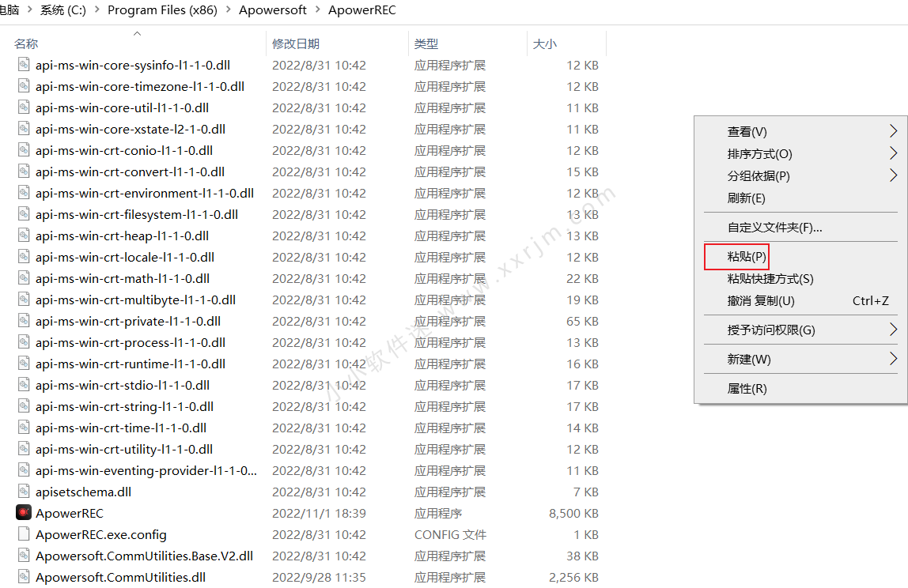The height and width of the screenshot is (588, 908).
Task: Click the 应用程序 type cell of ApowerREC
Action: point(438,513)
